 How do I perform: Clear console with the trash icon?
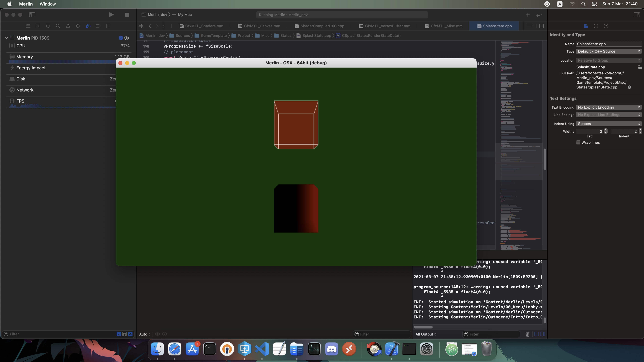click(x=527, y=334)
